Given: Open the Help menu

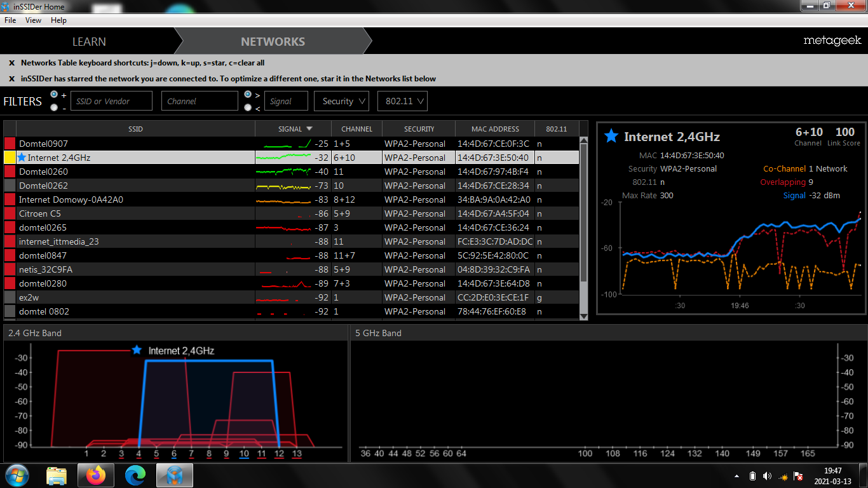Looking at the screenshot, I should click(x=58, y=20).
